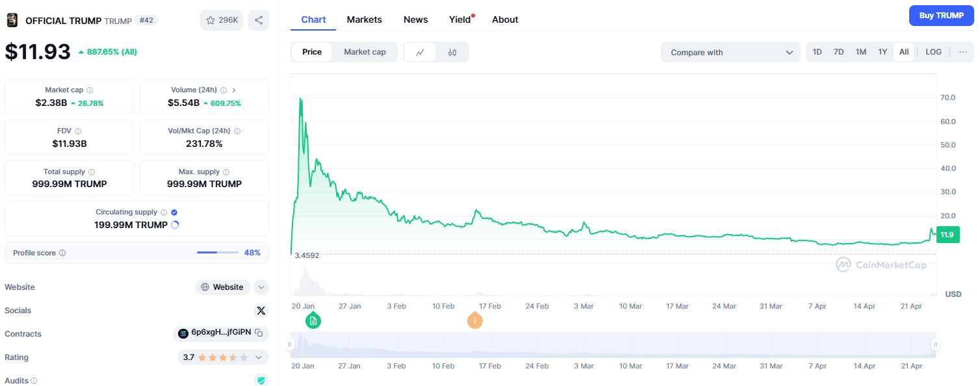Viewport: 980px width, 386px height.
Task: Select the Market cap chart toggle
Action: pos(365,52)
